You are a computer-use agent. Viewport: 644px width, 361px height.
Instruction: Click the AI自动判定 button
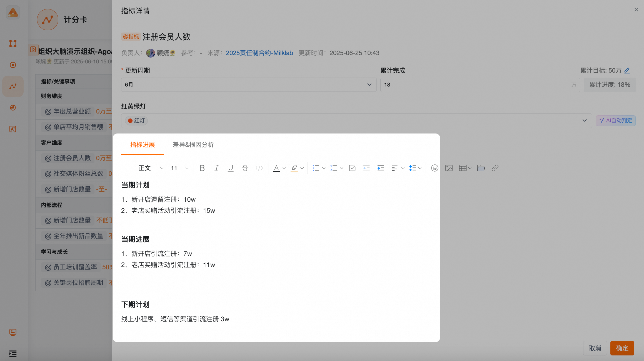pos(616,120)
